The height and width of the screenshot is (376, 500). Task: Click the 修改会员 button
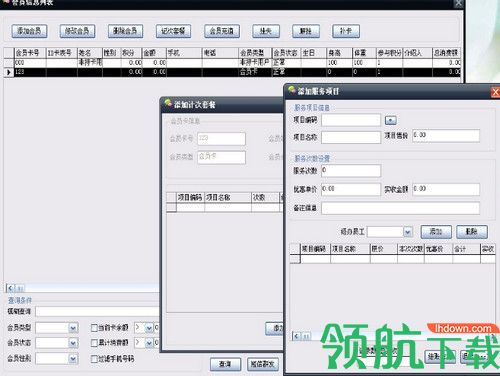coord(77,31)
